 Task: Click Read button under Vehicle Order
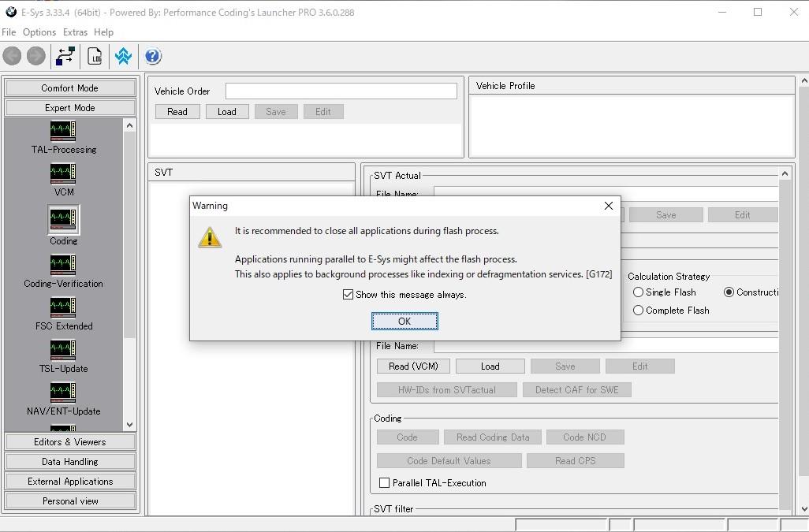pos(177,112)
